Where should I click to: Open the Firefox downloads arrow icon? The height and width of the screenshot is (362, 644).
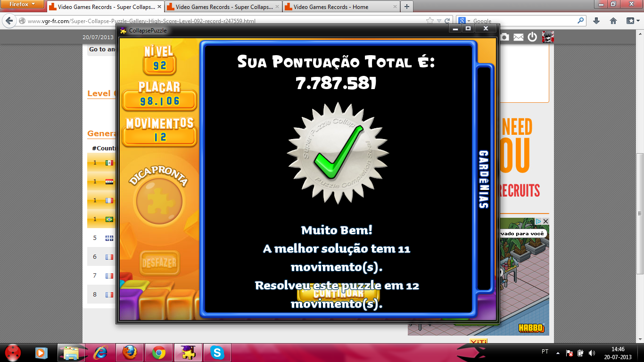coord(596,21)
